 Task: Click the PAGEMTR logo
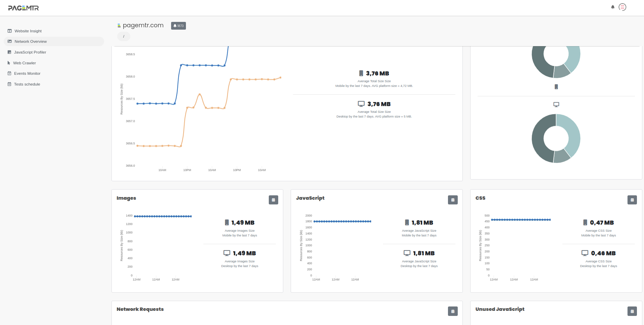[24, 8]
